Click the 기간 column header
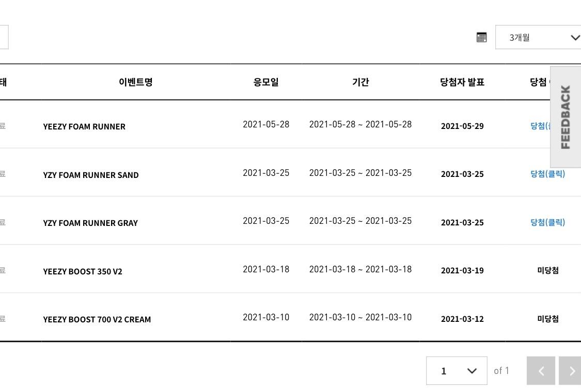 pos(360,82)
